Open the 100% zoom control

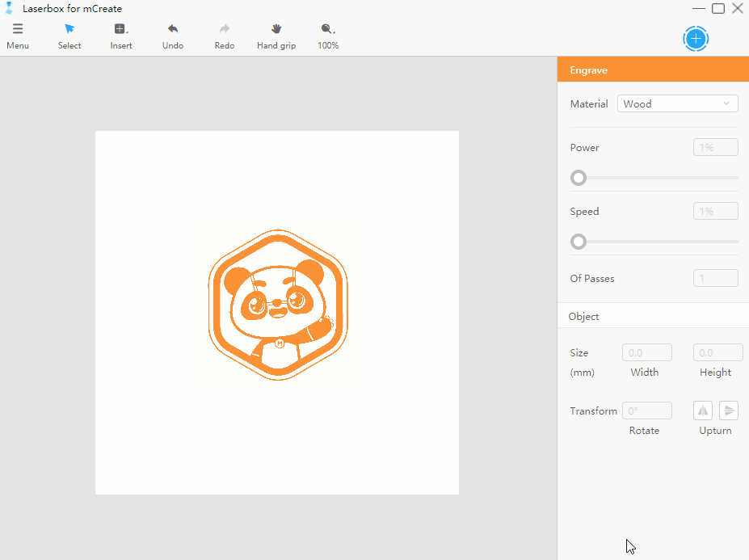pyautogui.click(x=328, y=36)
